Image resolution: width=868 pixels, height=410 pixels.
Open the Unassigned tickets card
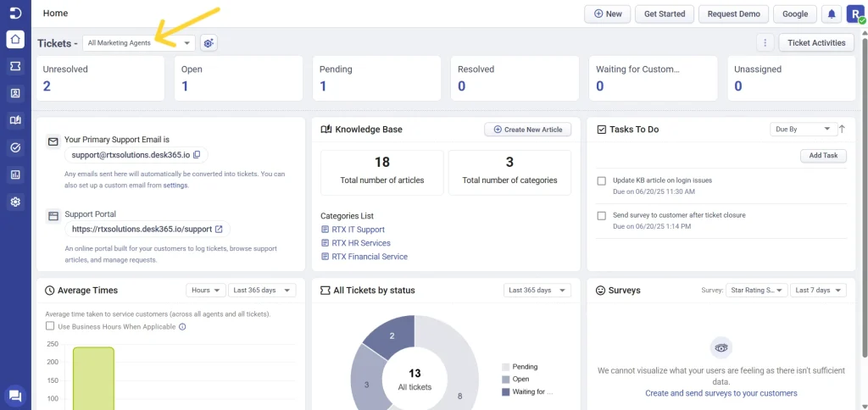792,78
